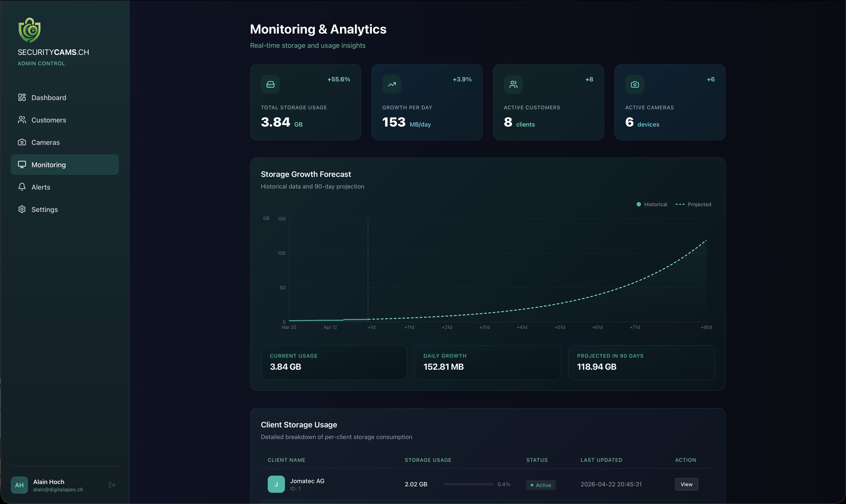846x504 pixels.
Task: Click the Active status badge for Jomatec AG
Action: tap(541, 485)
